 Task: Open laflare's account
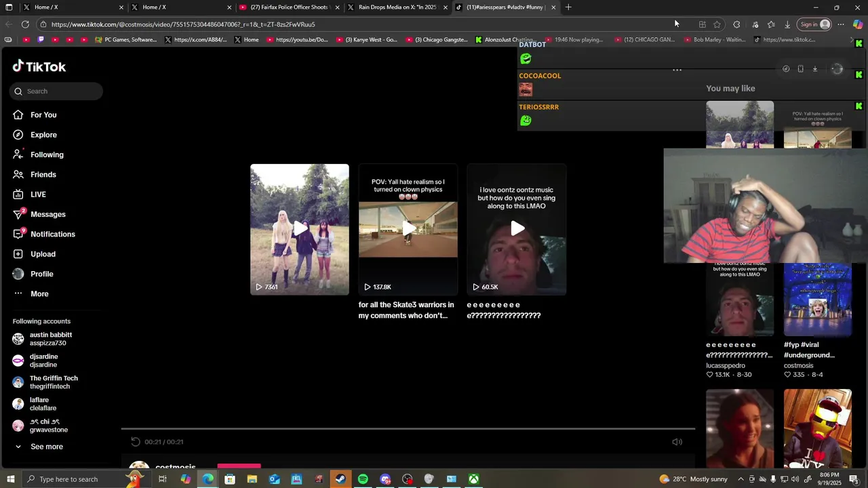[x=34, y=404]
